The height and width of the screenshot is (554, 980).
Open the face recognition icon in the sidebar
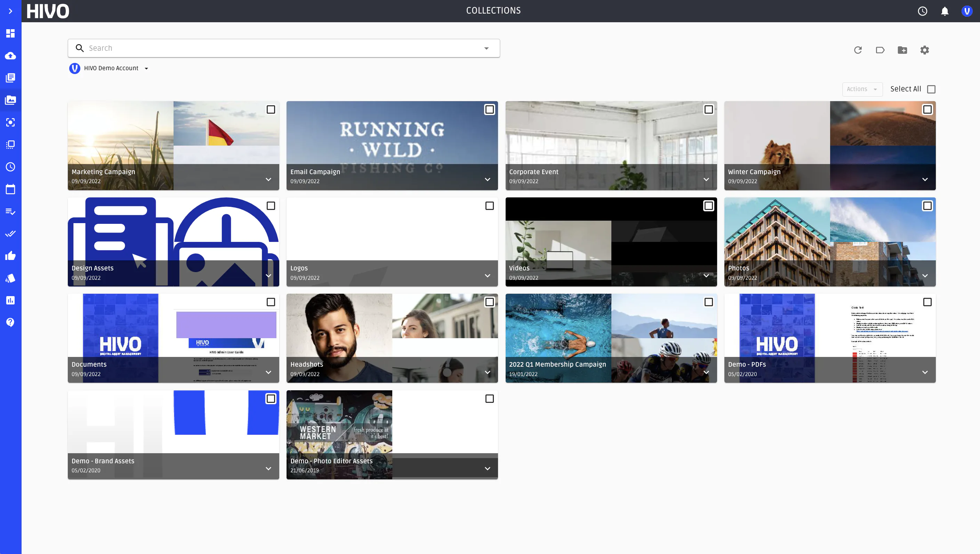coord(10,122)
